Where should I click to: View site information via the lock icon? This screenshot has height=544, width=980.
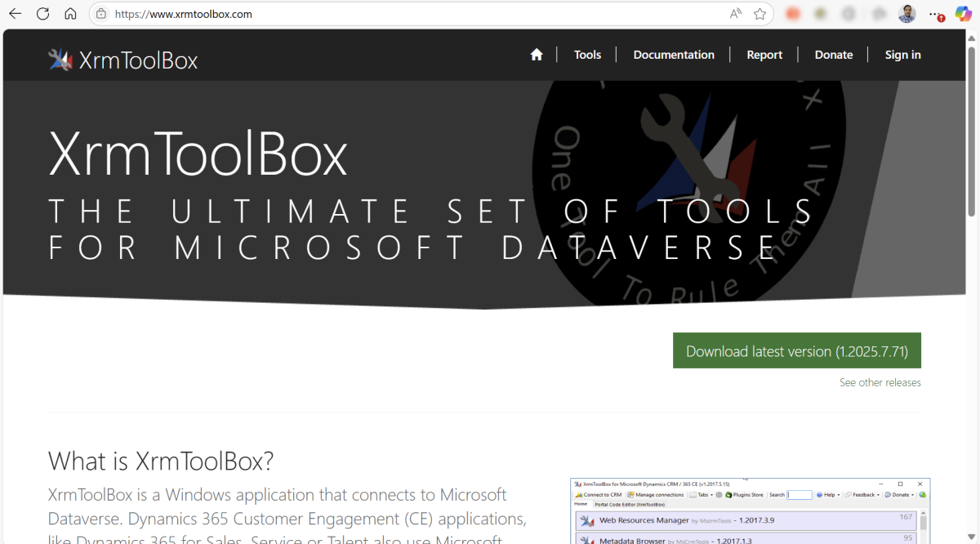click(101, 14)
